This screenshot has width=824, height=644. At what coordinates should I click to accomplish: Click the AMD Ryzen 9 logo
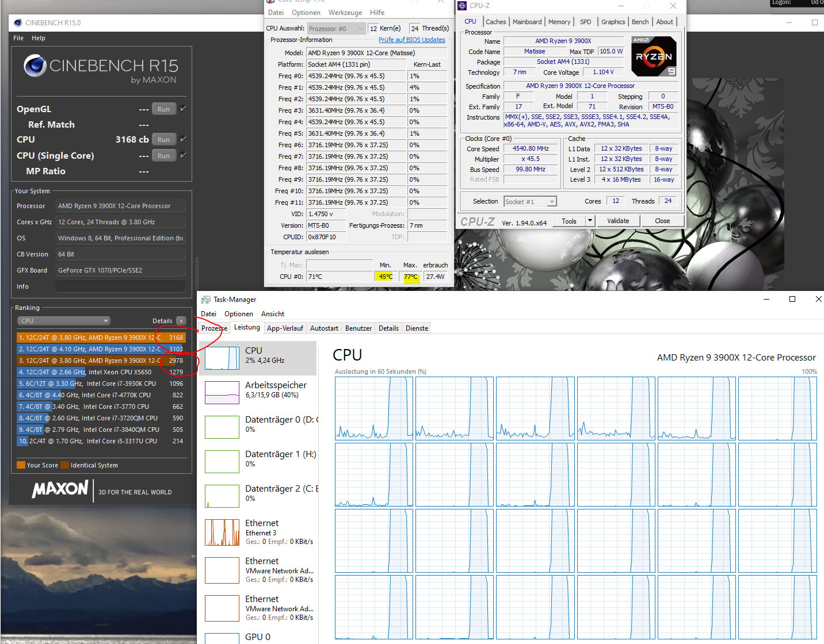(654, 56)
